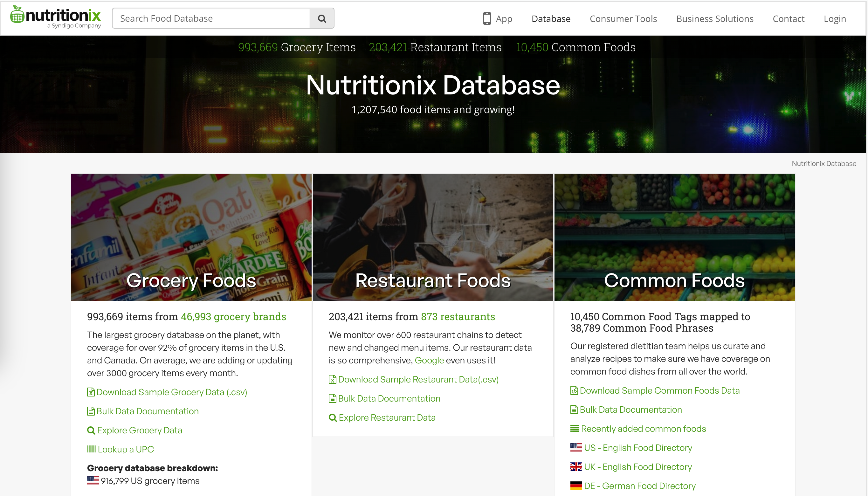Click the UK flag directory icon

coord(576,467)
